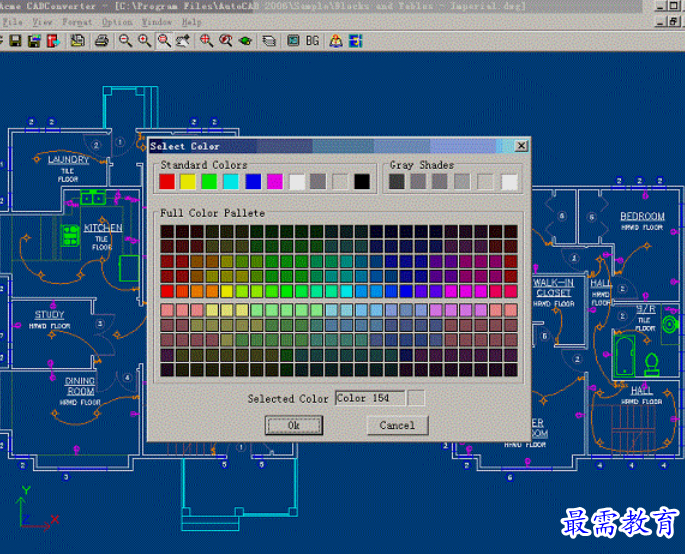Click the zoom window magnifier icon
Viewport: 685px width, 554px height.
[x=164, y=41]
